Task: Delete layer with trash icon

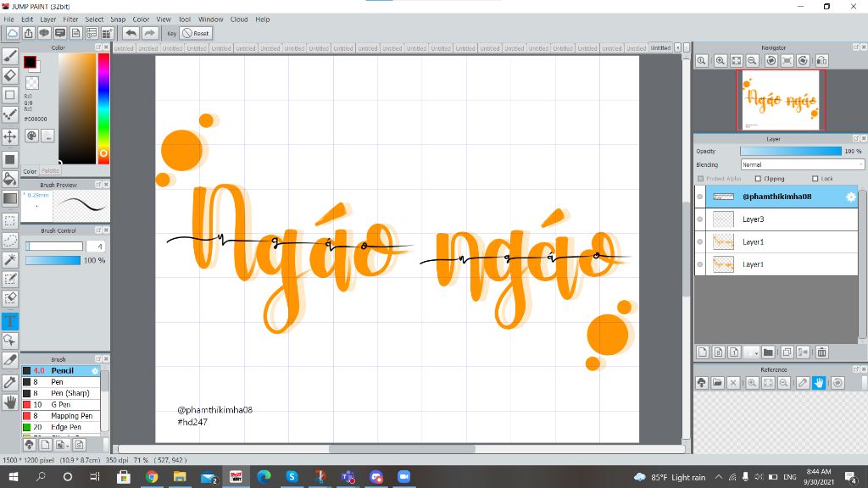Action: [x=822, y=352]
